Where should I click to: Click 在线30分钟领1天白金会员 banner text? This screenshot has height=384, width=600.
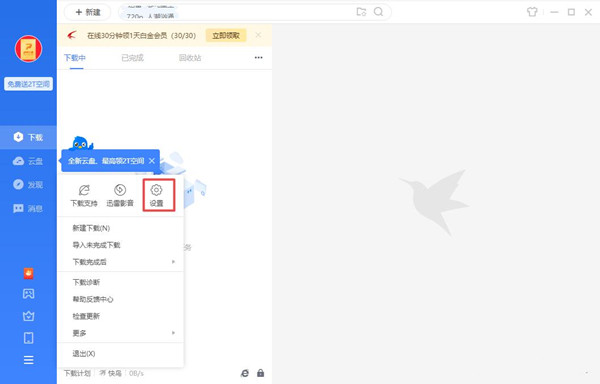tap(141, 36)
